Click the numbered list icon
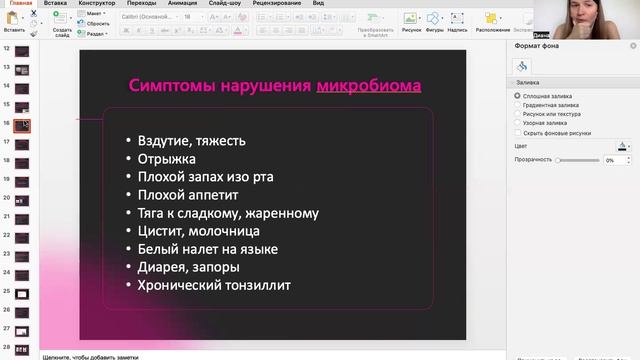Viewport: 640px width, 360px height. click(x=280, y=17)
